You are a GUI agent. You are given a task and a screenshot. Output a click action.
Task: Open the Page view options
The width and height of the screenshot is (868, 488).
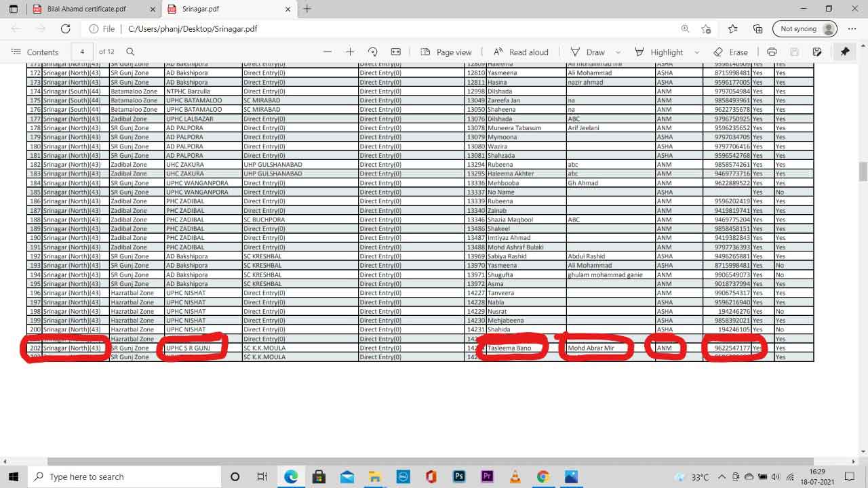tap(446, 52)
